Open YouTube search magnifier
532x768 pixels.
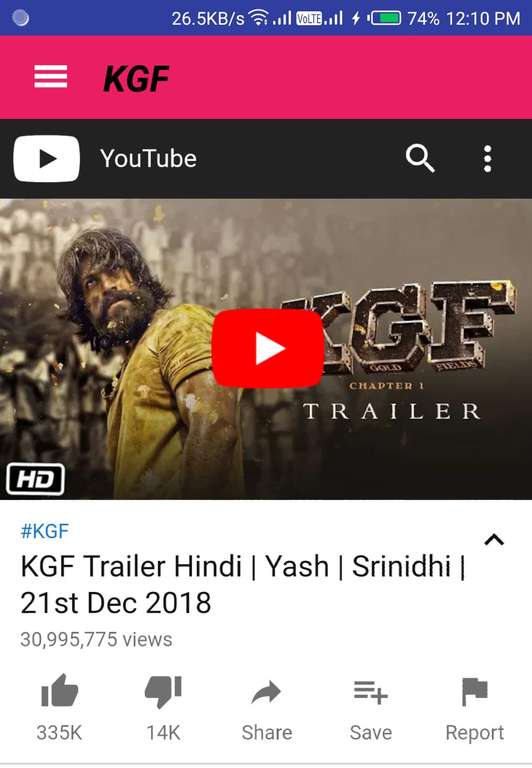click(x=420, y=159)
